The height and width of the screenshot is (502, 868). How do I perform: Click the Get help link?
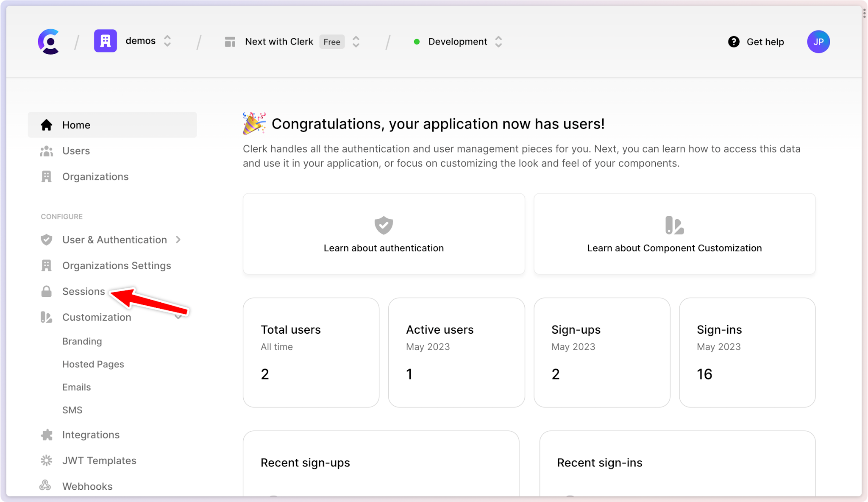pos(756,41)
